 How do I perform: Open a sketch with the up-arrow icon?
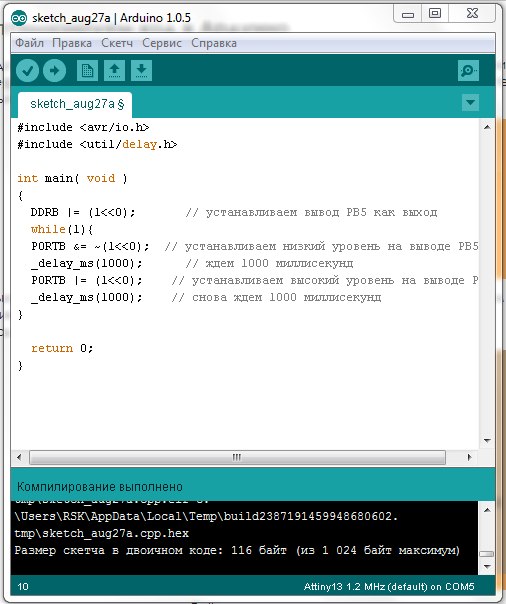[114, 70]
